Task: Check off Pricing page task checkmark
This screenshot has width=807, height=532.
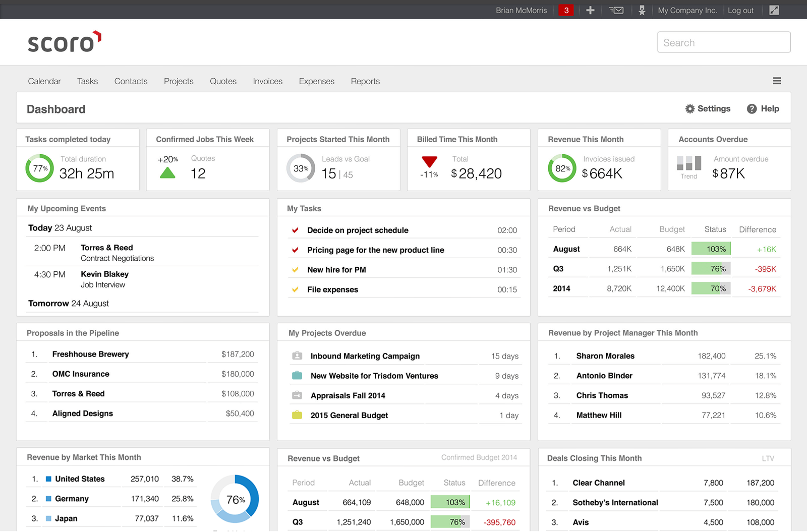Action: click(296, 250)
